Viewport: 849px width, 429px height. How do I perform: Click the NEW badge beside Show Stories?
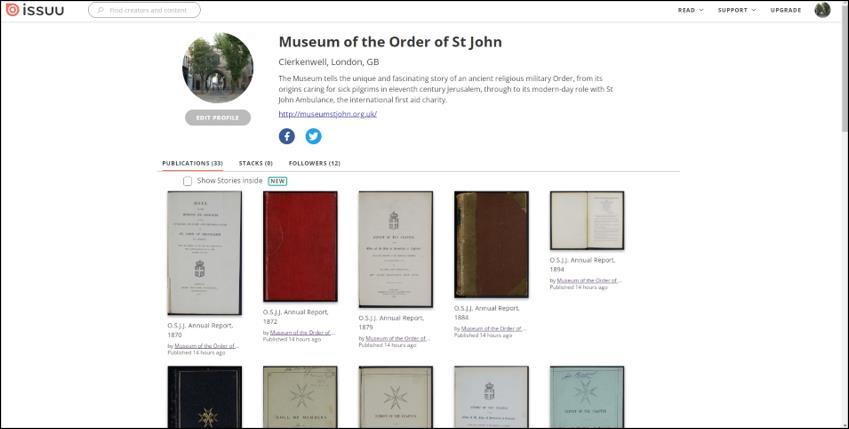pos(277,181)
